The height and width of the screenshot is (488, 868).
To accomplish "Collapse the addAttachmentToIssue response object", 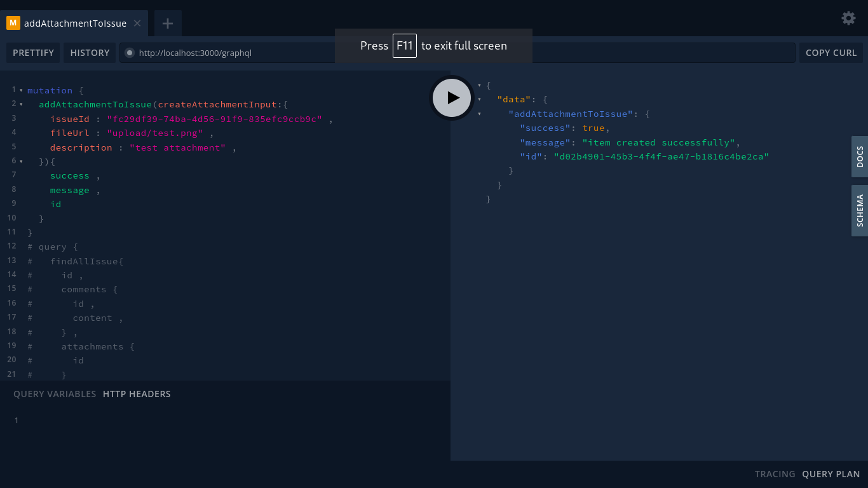I will point(480,114).
